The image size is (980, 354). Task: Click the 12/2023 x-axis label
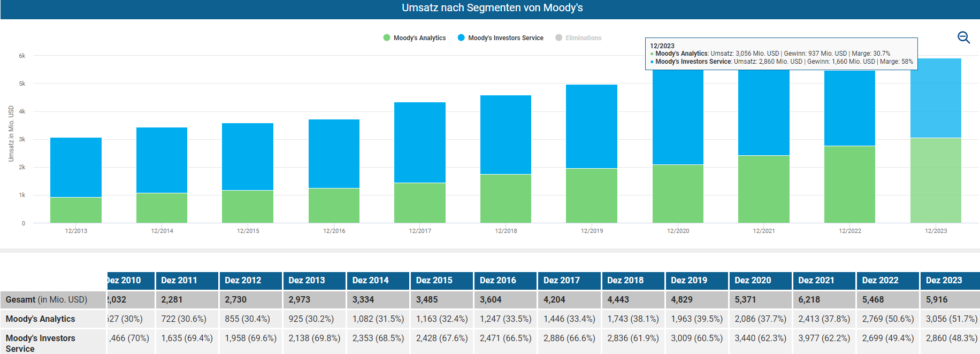tap(936, 231)
